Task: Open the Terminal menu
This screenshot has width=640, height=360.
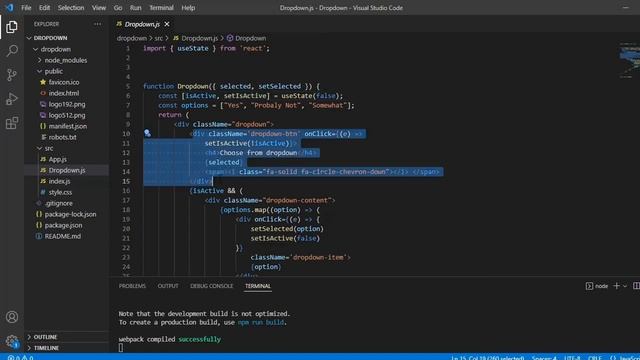Action: (x=161, y=8)
